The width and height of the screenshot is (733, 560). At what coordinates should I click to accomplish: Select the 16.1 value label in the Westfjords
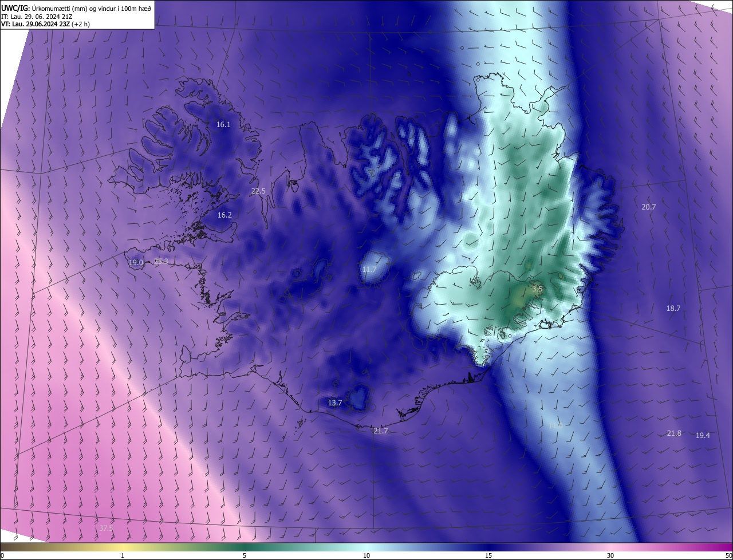pyautogui.click(x=223, y=124)
